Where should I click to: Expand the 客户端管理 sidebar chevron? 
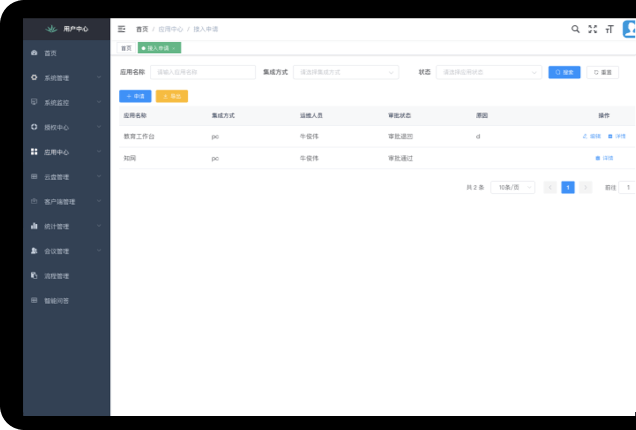pos(99,201)
